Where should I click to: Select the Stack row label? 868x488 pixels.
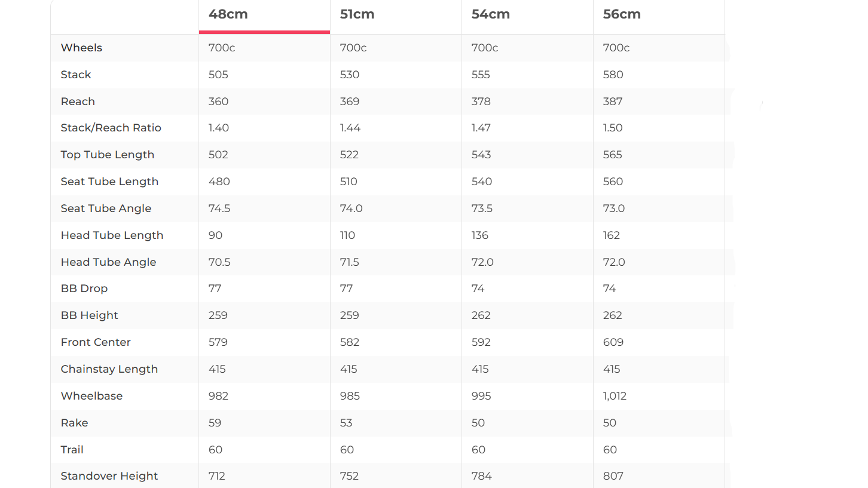click(76, 75)
